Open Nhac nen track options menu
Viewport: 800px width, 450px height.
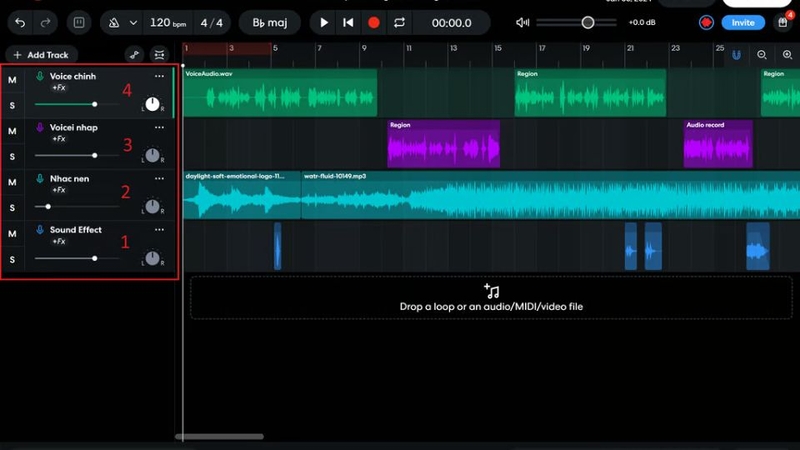coord(159,179)
